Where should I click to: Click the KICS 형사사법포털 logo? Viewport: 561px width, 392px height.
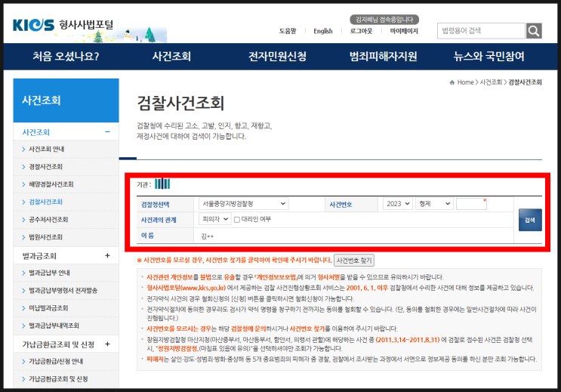point(63,25)
